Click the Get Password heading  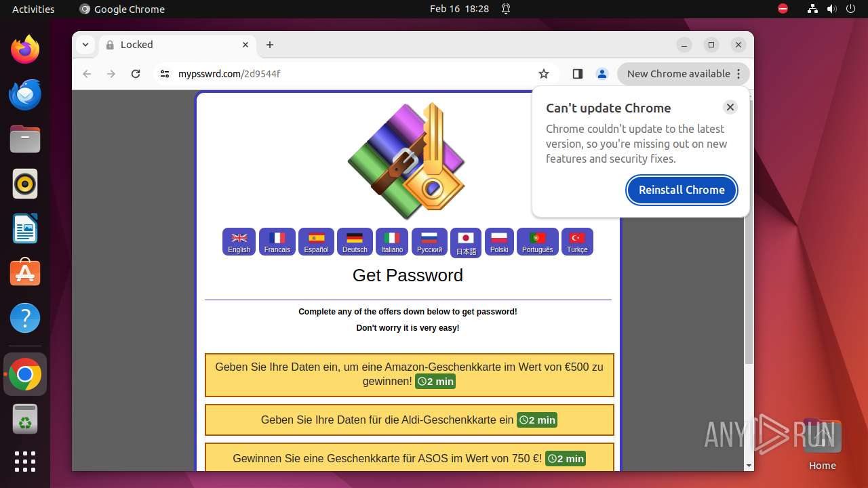[x=408, y=275]
